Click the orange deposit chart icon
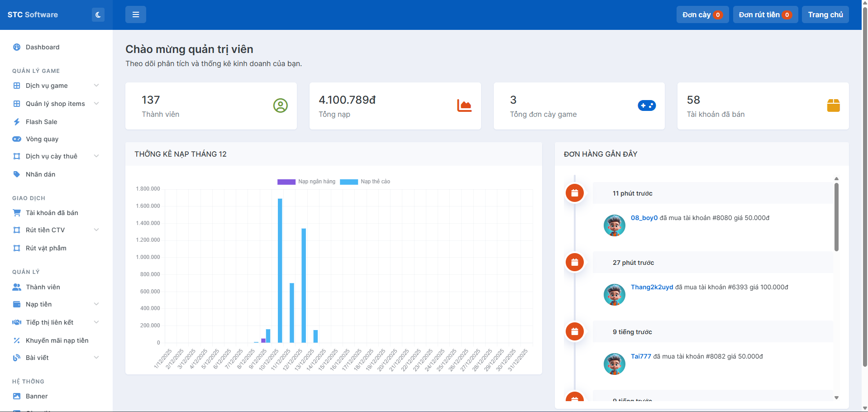The height and width of the screenshot is (412, 868). [x=464, y=105]
